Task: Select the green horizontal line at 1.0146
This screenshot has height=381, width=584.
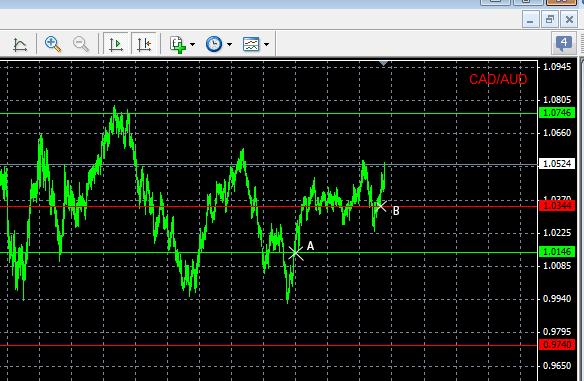Action: (269, 253)
